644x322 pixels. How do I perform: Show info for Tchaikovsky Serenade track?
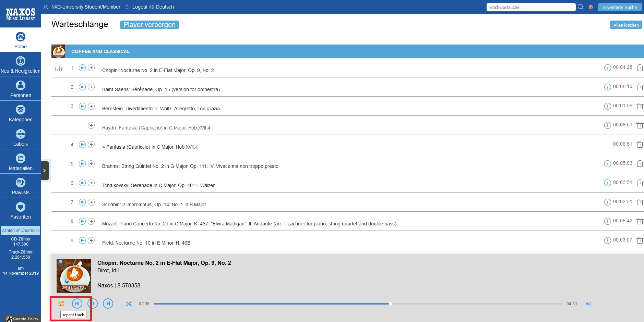607,183
